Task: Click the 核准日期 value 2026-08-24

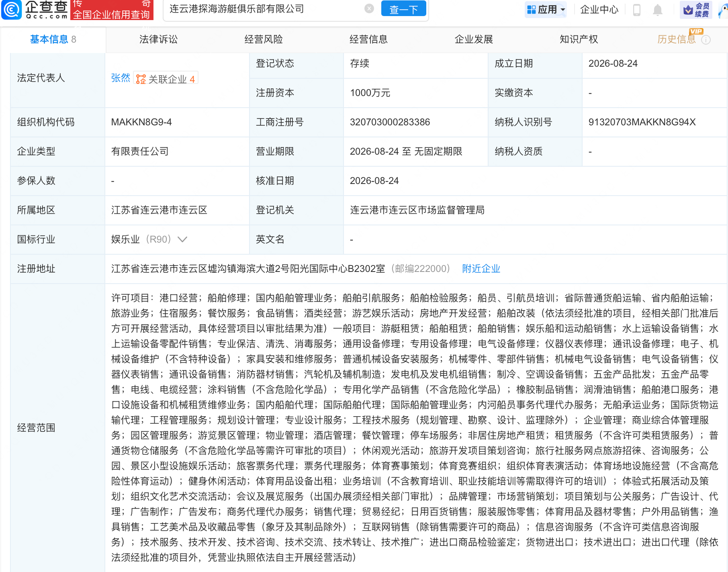Action: pos(374,181)
